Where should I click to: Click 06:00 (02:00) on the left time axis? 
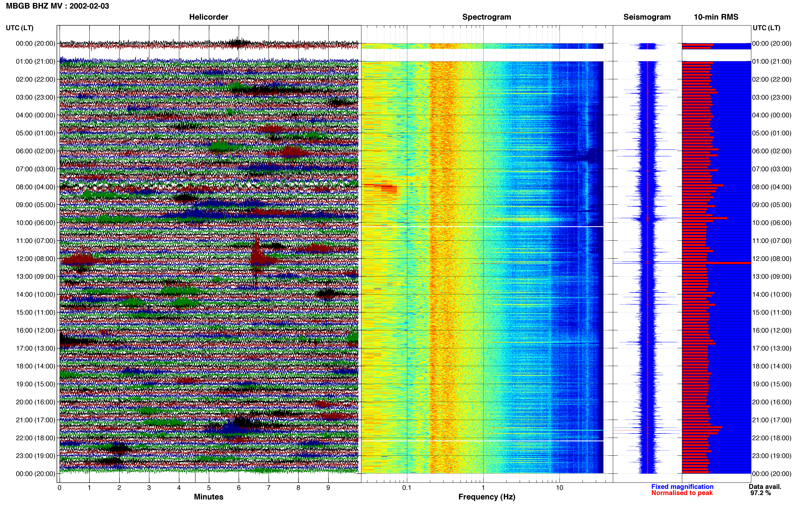[x=36, y=151]
